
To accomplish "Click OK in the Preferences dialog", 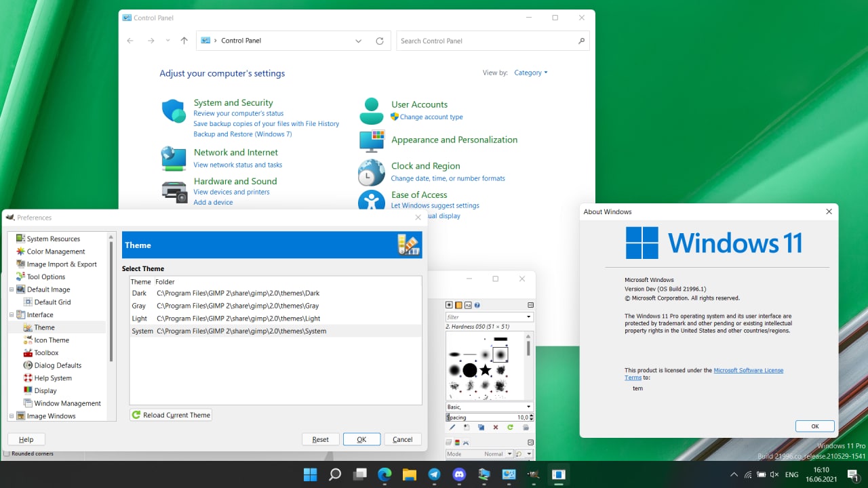I will [361, 439].
